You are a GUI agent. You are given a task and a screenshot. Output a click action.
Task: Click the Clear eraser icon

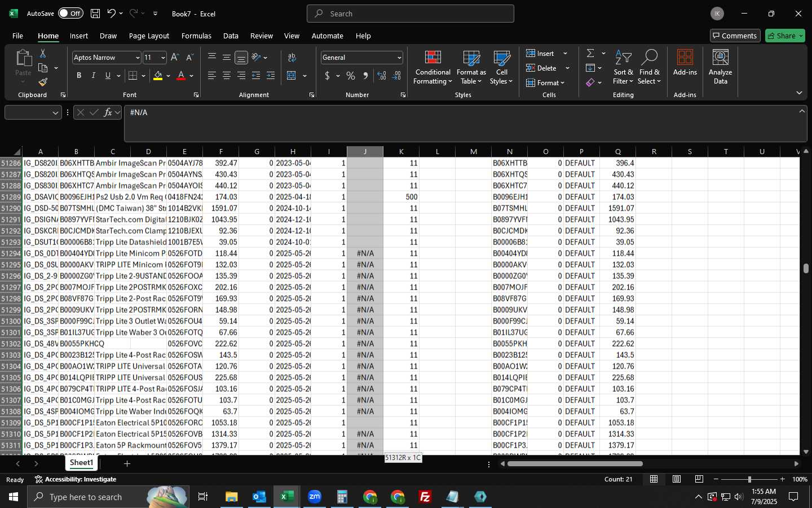click(590, 82)
